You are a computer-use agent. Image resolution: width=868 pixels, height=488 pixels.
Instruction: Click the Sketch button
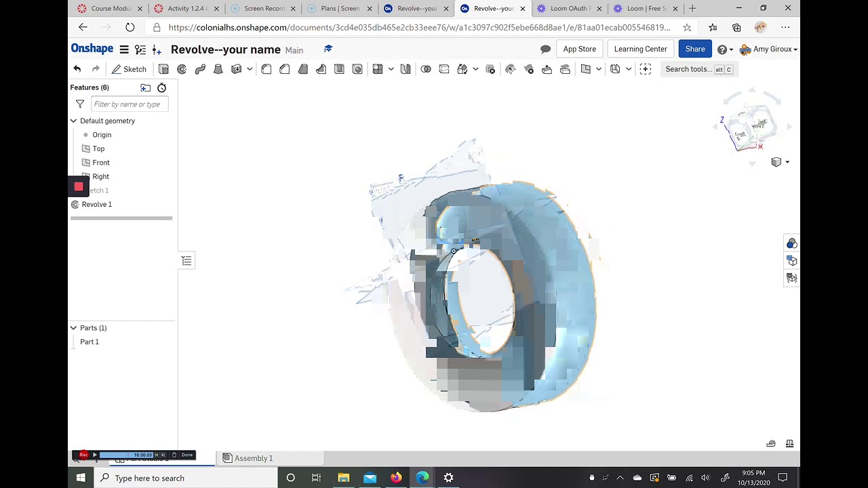[x=129, y=69]
